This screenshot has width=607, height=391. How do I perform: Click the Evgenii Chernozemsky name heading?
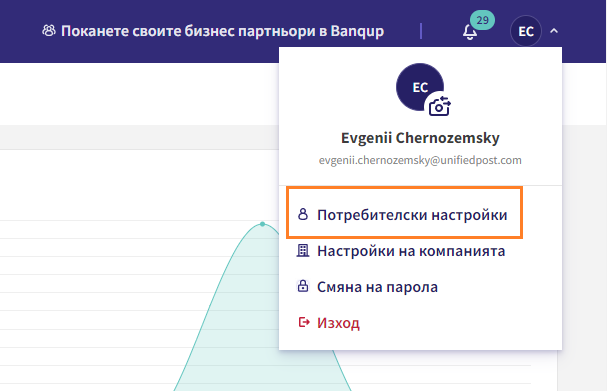pyautogui.click(x=420, y=138)
